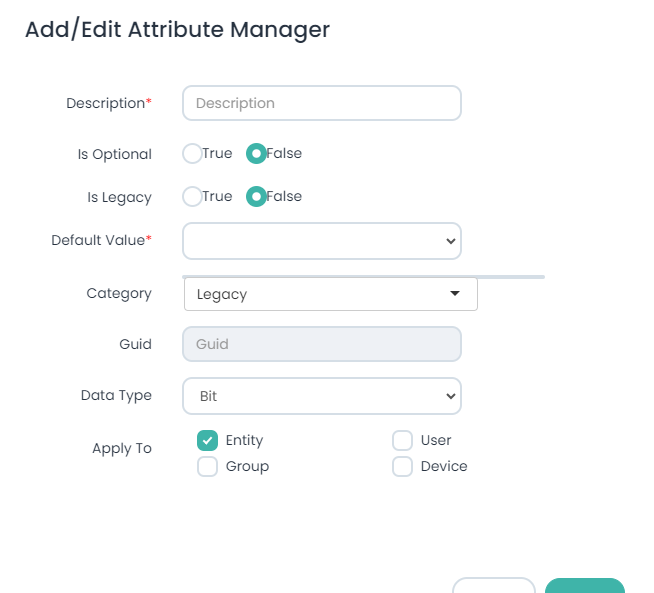The width and height of the screenshot is (654, 593).
Task: Open the Default Value dropdown
Action: pos(321,241)
